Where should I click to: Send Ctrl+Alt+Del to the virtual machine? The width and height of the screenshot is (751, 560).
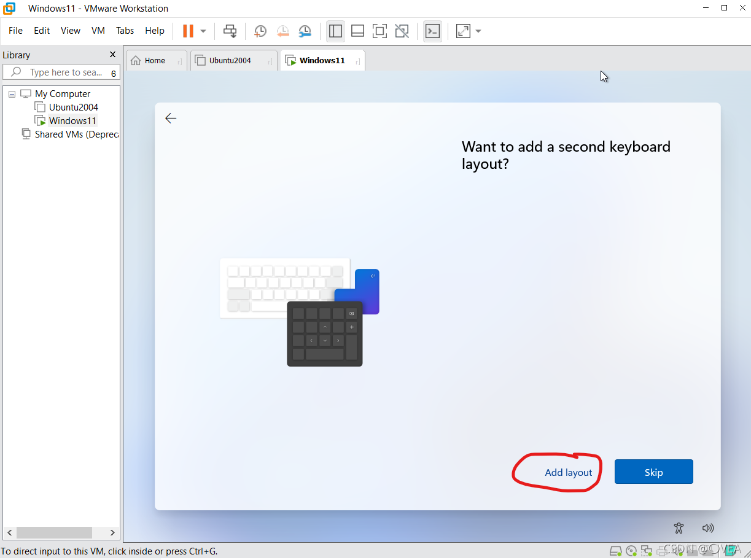(230, 31)
